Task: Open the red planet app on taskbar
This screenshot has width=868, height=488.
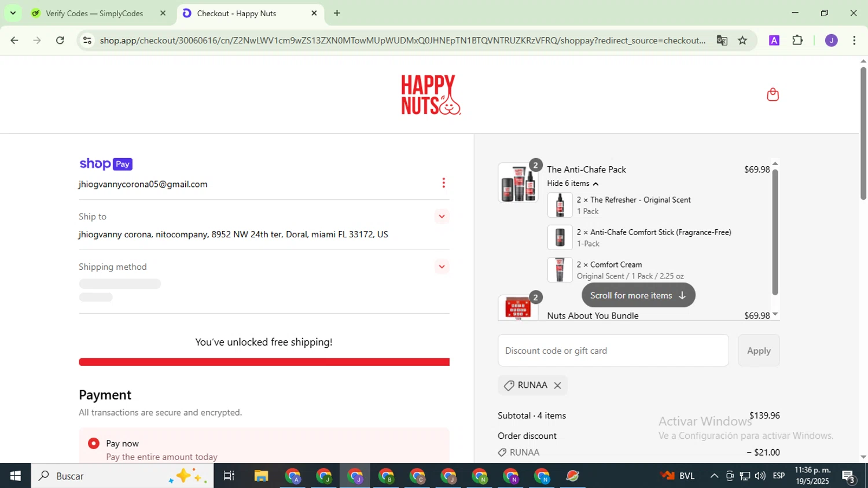Action: (573, 476)
